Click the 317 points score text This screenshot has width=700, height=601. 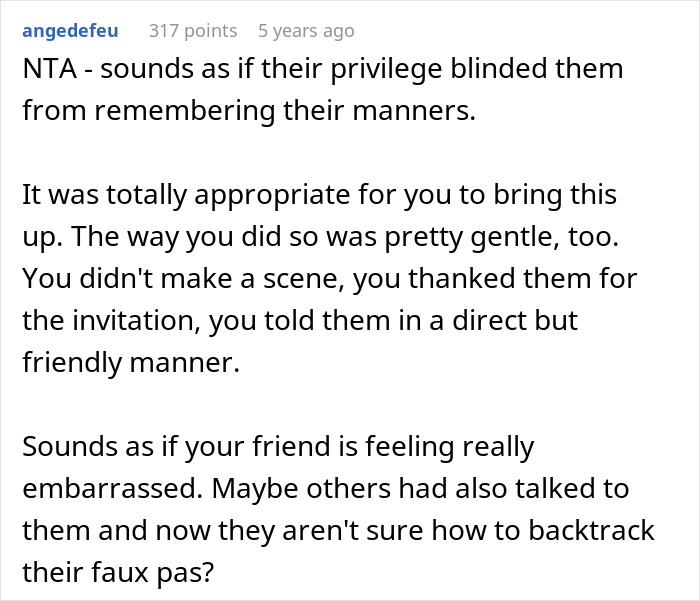click(193, 31)
